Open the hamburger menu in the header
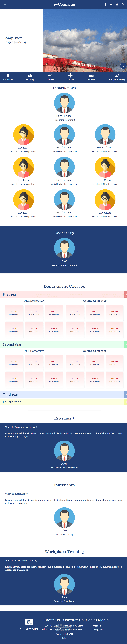Viewport: 127px width, 644px height. pos(5,4)
